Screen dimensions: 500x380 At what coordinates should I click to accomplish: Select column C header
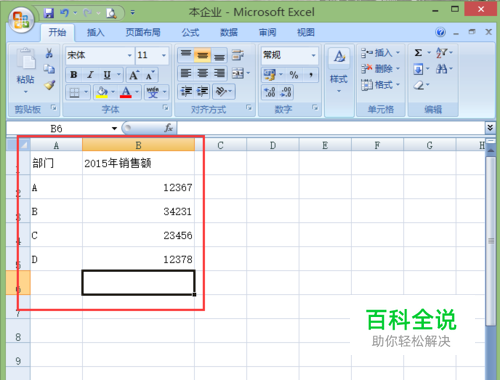(220, 145)
